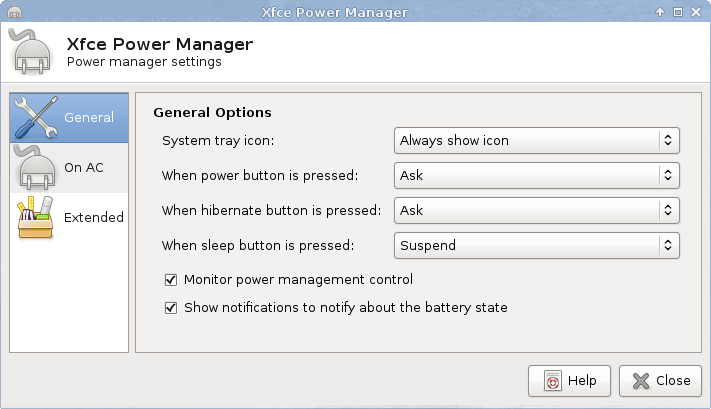
Task: Switch to the General settings tab
Action: click(69, 117)
